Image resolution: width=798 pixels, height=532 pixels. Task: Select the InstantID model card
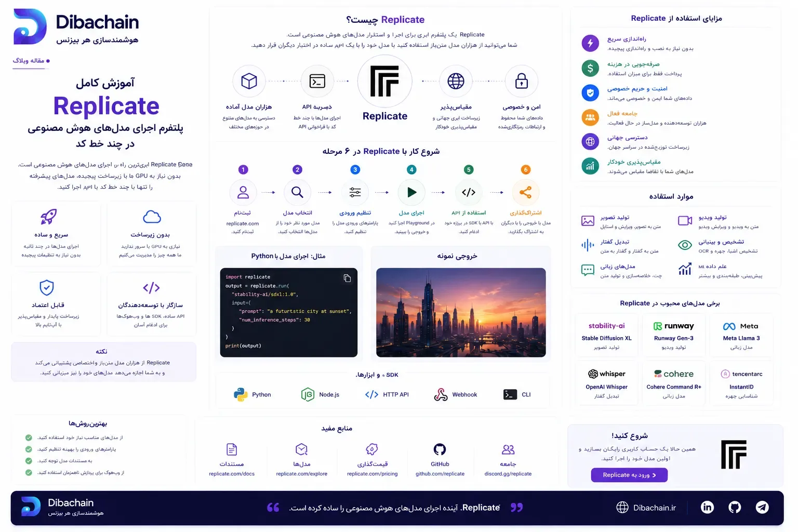[741, 383]
